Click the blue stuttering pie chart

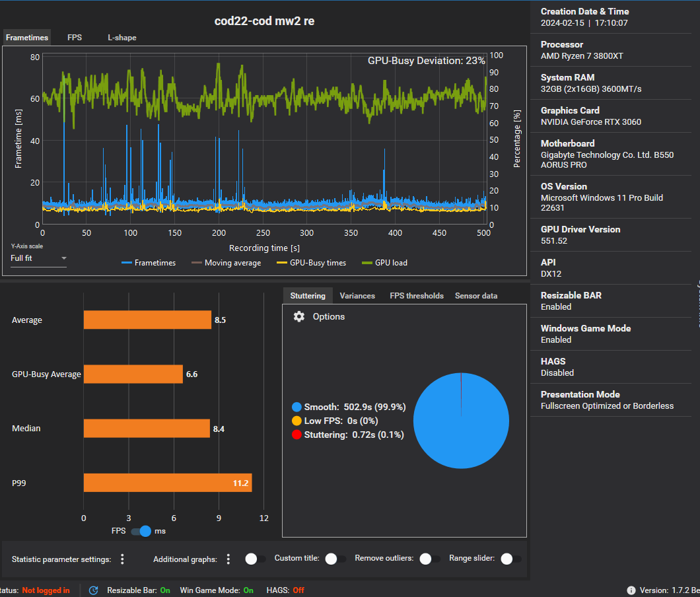[461, 421]
